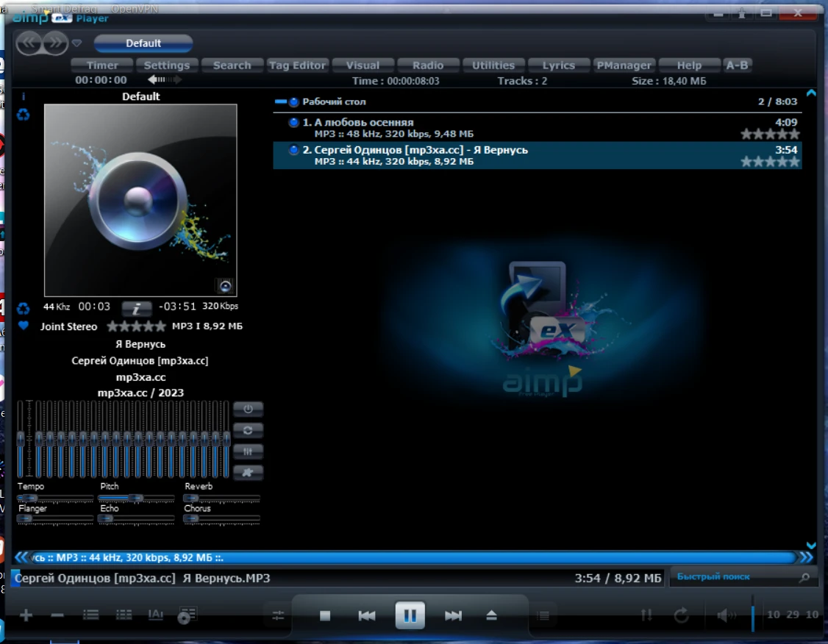Open the dropdown arrow beside Default playlist
Viewport: 828px width, 644px height.
(x=77, y=43)
